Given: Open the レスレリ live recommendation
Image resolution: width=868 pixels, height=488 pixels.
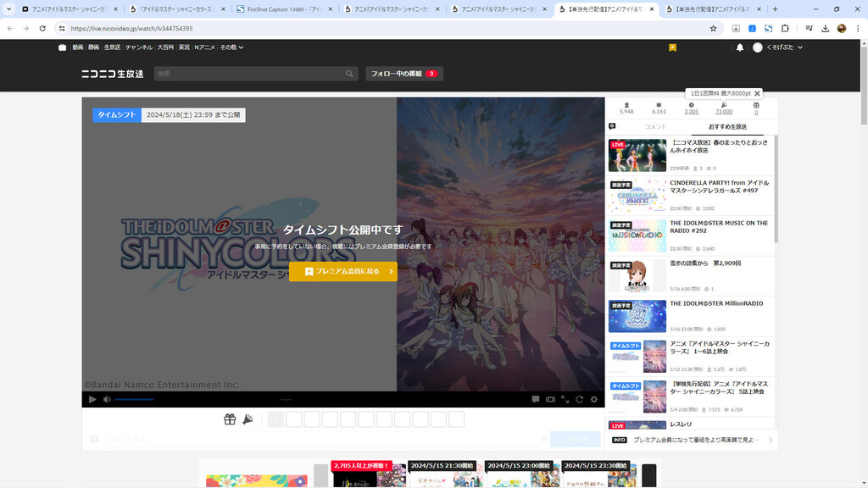Looking at the screenshot, I should pos(690,425).
